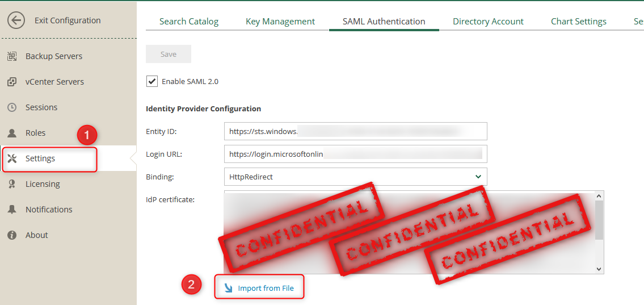Click the vCenter Servers sidebar icon
This screenshot has height=305, width=644.
point(12,82)
